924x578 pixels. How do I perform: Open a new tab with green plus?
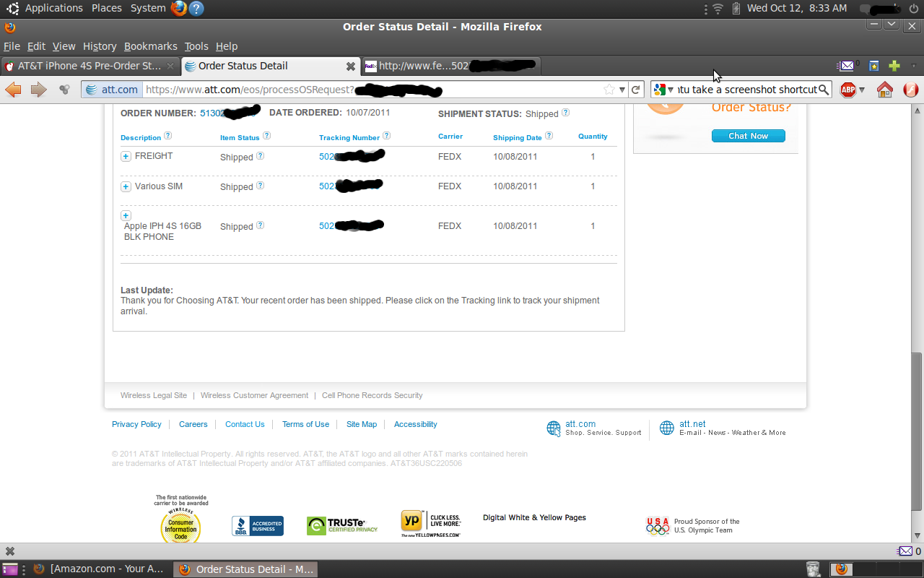pyautogui.click(x=894, y=66)
